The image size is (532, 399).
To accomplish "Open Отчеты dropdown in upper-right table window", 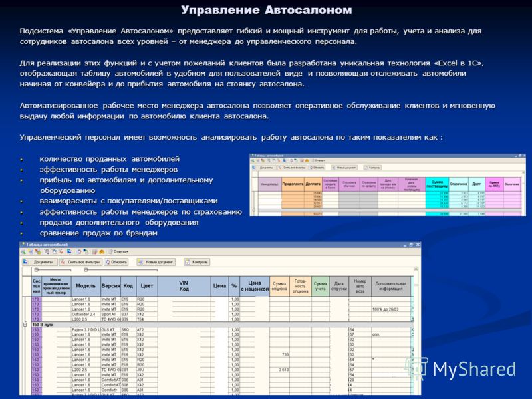I will point(319,160).
